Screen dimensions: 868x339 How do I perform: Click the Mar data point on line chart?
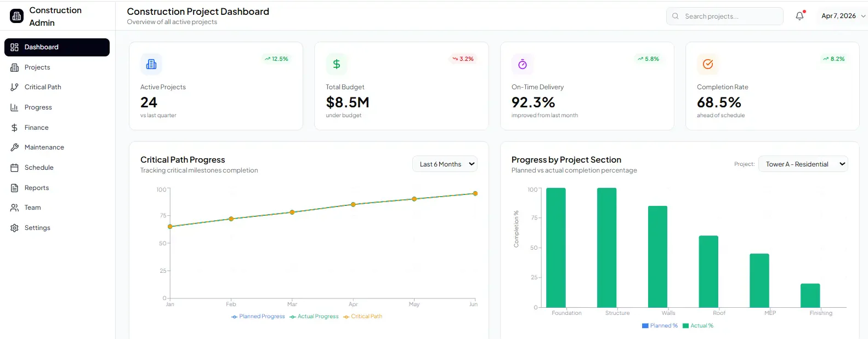point(292,212)
